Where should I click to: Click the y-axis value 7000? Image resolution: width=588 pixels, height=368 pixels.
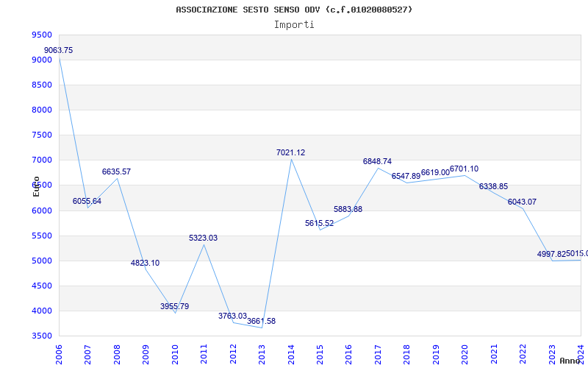42,160
